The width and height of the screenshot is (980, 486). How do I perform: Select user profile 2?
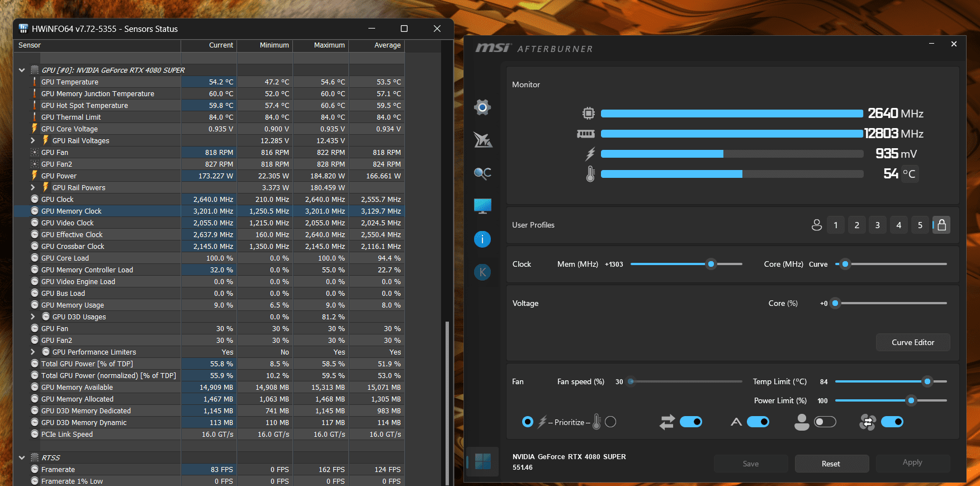tap(857, 225)
